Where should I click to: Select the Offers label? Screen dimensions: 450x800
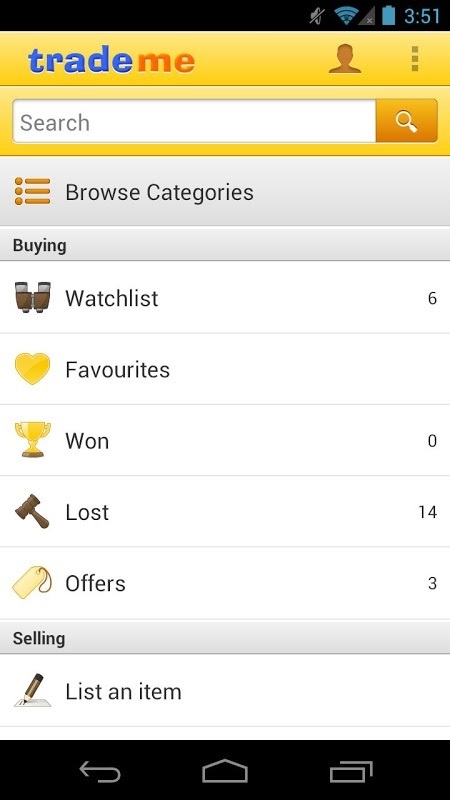(x=95, y=583)
